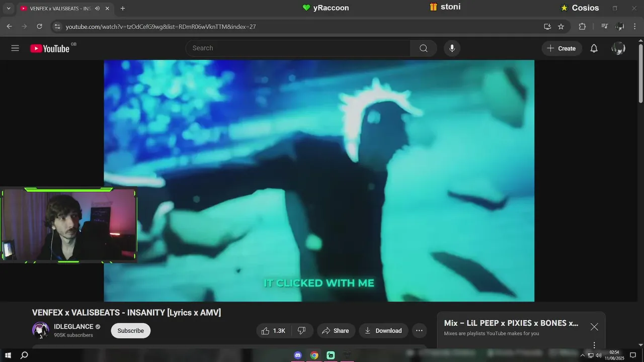Subscribe to IDLEGLANCE
This screenshot has width=644, height=362.
click(131, 330)
